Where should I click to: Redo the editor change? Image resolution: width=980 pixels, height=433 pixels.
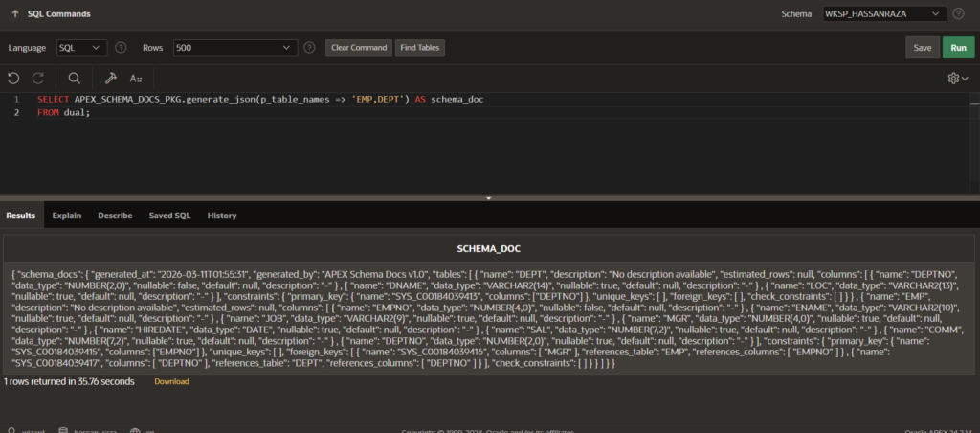point(38,78)
